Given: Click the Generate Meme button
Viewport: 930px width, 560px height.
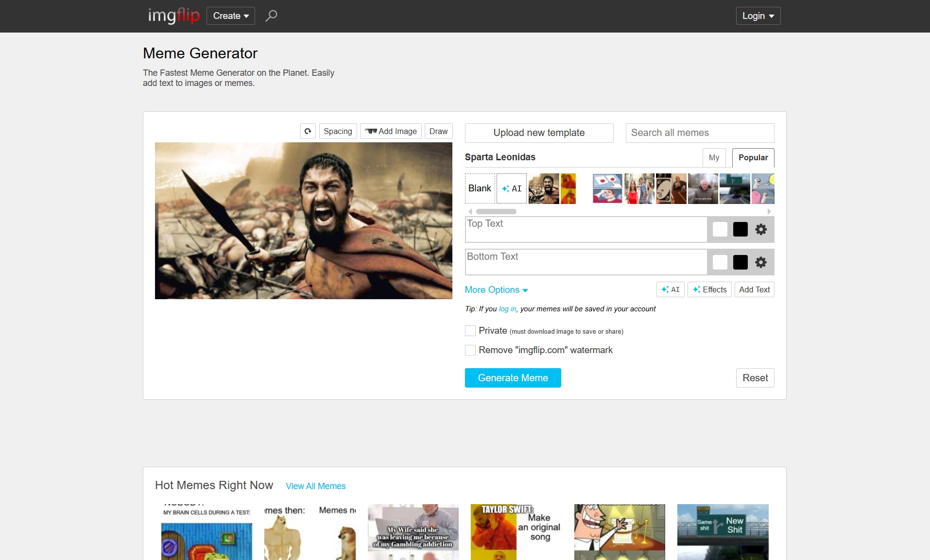Looking at the screenshot, I should [513, 378].
